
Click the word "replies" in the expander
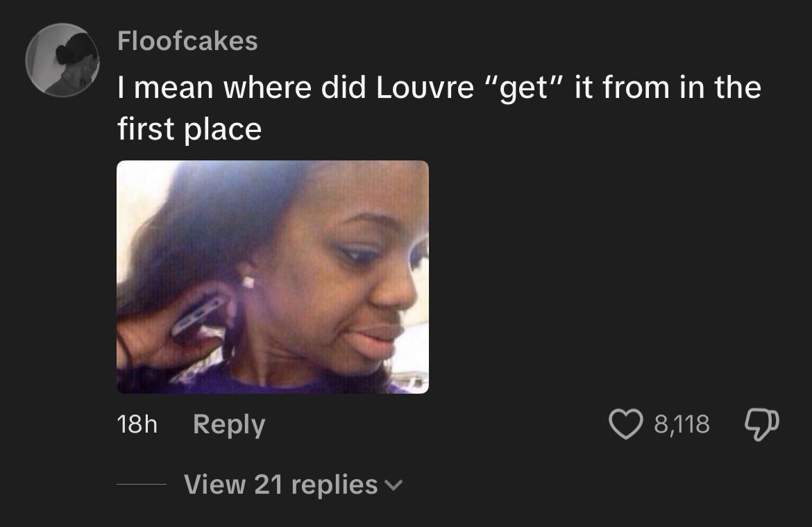pyautogui.click(x=335, y=485)
